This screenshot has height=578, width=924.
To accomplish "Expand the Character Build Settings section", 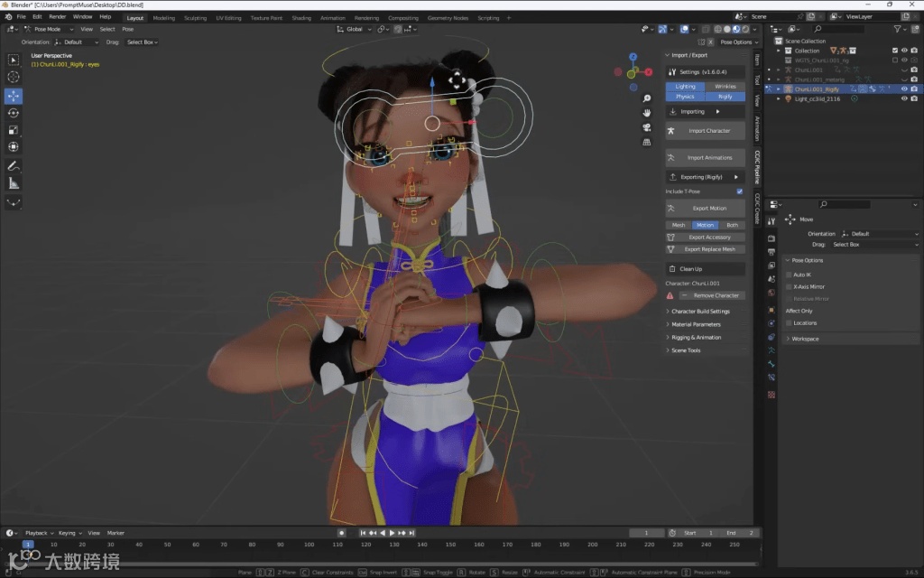I will tap(700, 312).
